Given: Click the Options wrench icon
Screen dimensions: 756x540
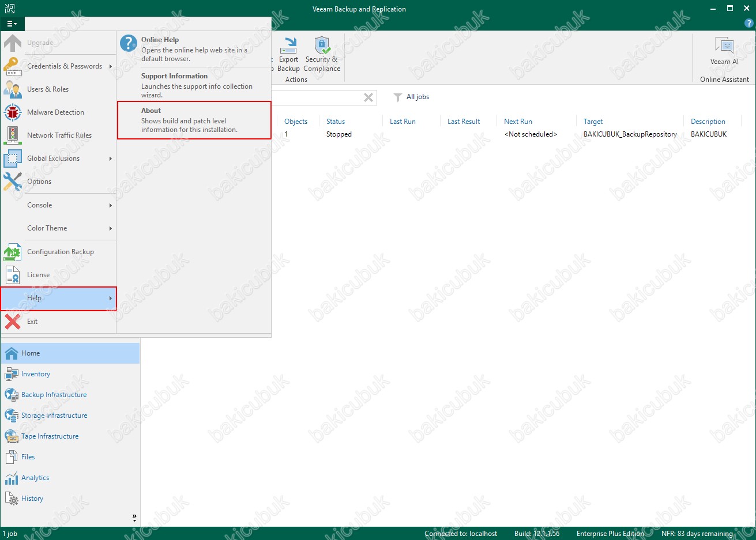Looking at the screenshot, I should click(x=13, y=182).
